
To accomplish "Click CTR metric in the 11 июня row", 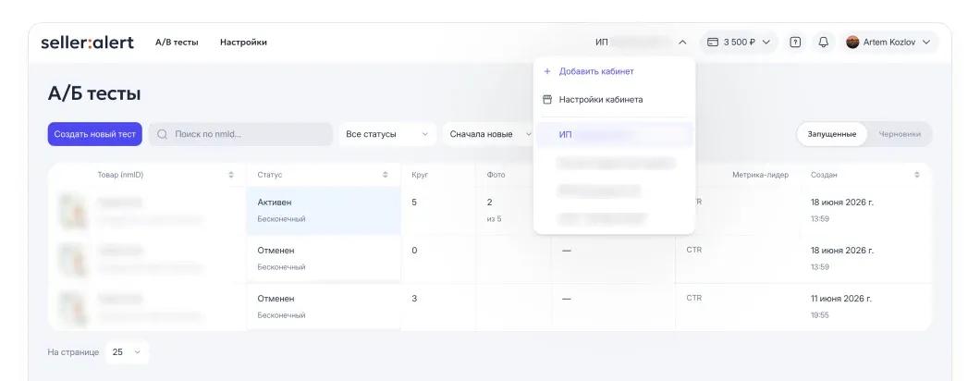I will point(693,299).
